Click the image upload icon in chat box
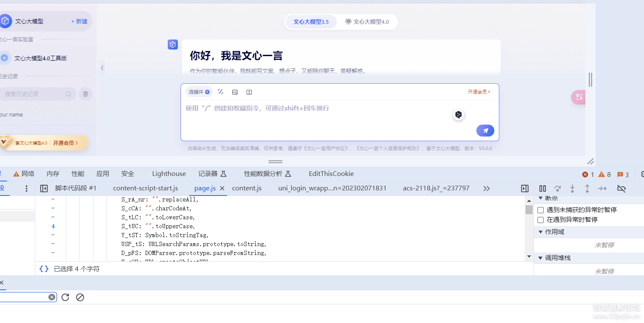 [x=235, y=92]
